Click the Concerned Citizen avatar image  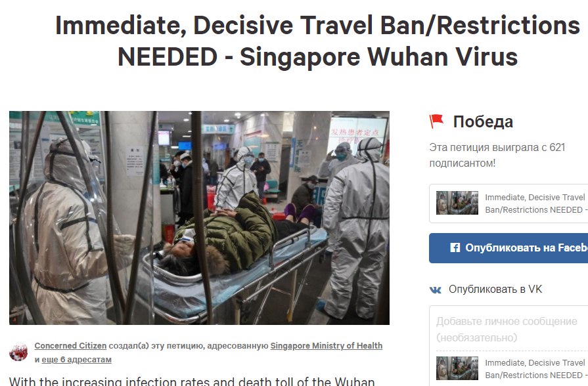coord(18,352)
